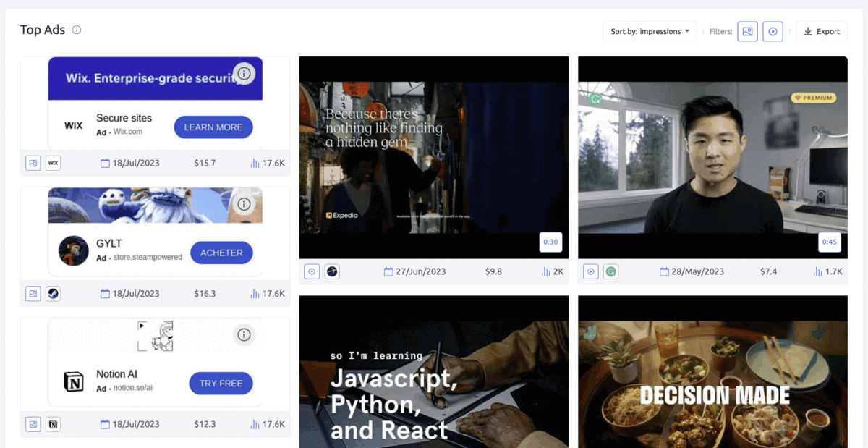Screen dimensions: 868x448
Task: Click the Export button
Action: [822, 31]
